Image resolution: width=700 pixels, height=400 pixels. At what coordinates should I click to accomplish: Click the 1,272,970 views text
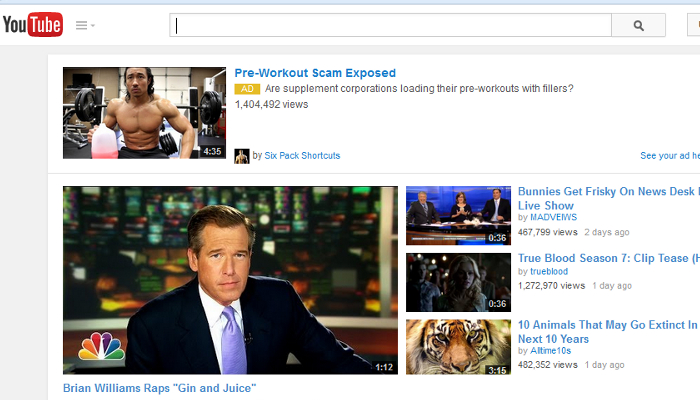(x=551, y=286)
